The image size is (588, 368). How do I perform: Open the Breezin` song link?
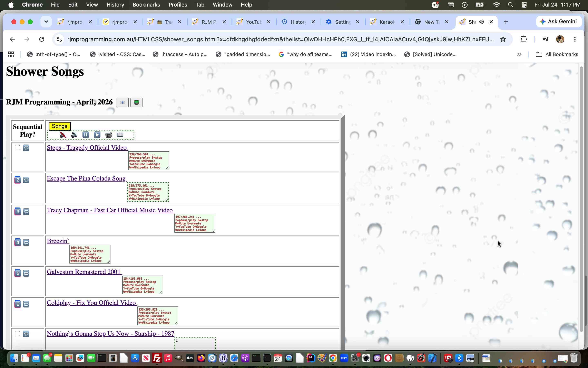(58, 241)
